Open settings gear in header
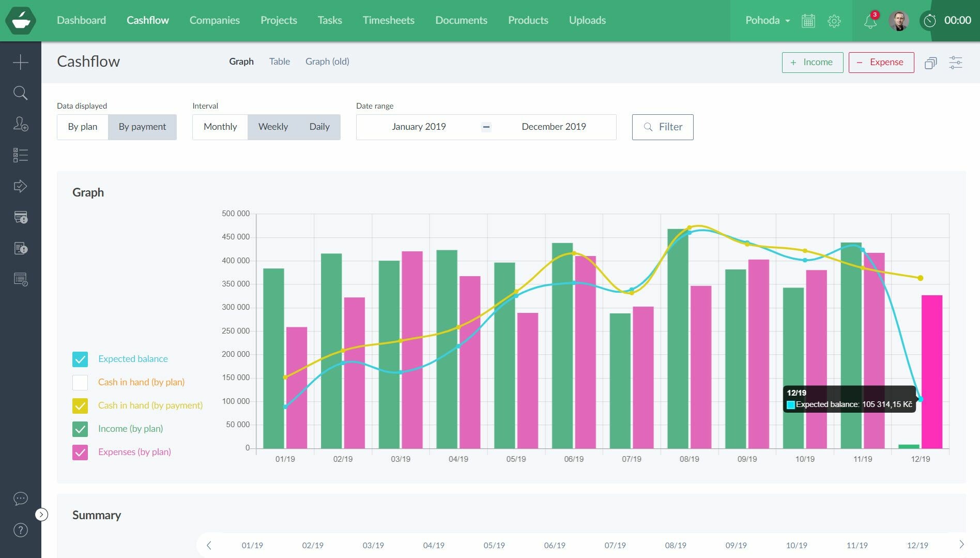Screen dimensions: 980x558 tap(834, 21)
